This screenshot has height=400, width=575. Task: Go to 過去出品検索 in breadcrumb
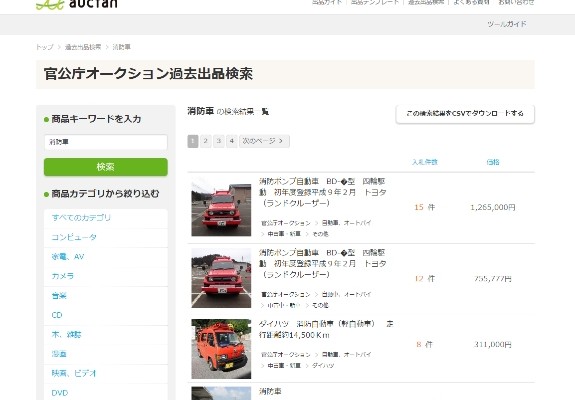click(x=83, y=47)
